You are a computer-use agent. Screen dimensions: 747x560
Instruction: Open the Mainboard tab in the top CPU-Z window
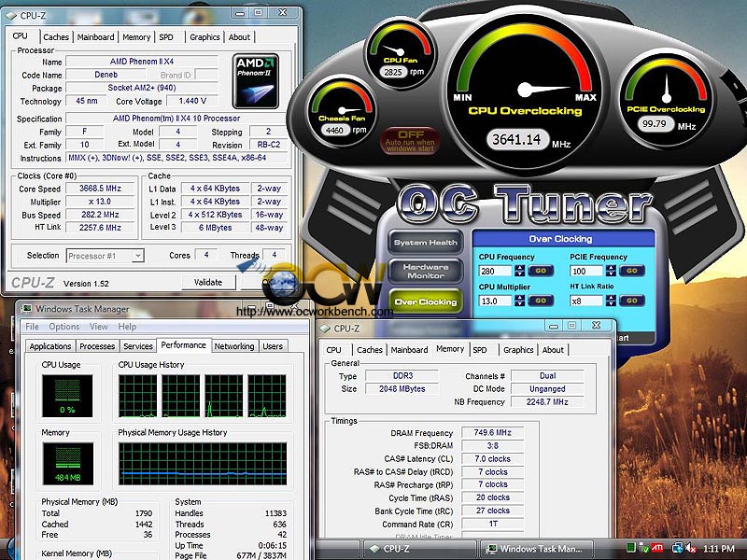(x=95, y=37)
